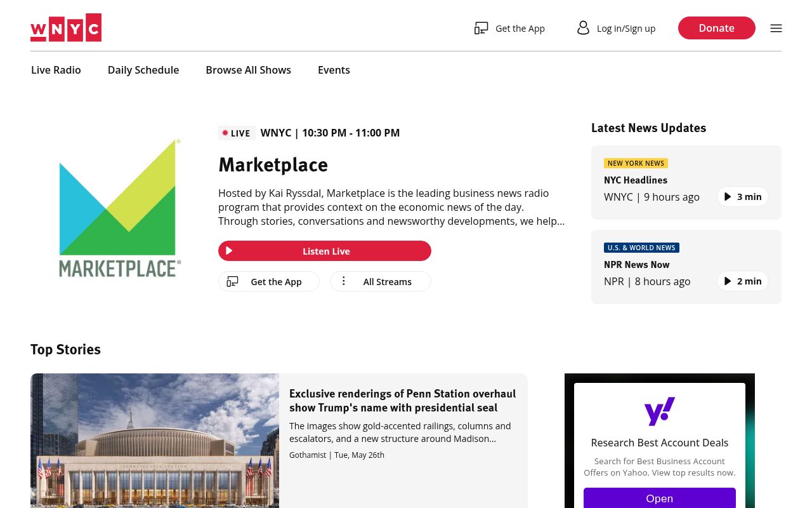The width and height of the screenshot is (812, 508).
Task: Click the play icon on Listen Live
Action: [x=229, y=251]
